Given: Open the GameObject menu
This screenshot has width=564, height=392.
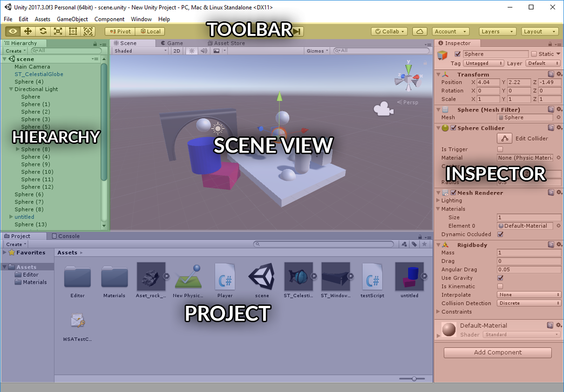Looking at the screenshot, I should tap(72, 19).
